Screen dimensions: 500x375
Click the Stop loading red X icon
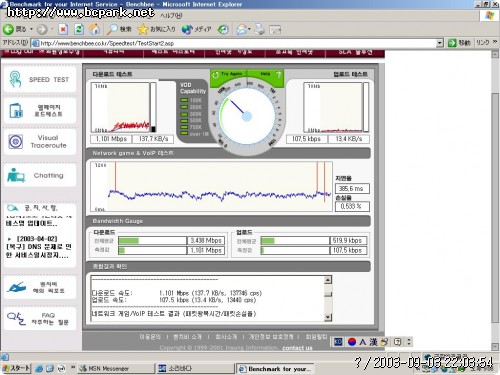tap(63, 29)
